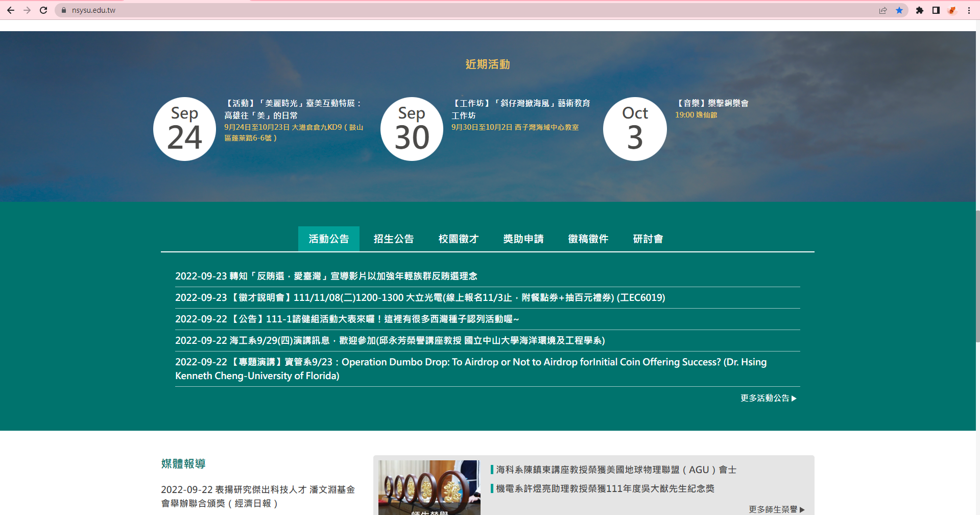Open the 反賄選・愛臺灣 announcement
This screenshot has width=980, height=515.
(x=326, y=276)
